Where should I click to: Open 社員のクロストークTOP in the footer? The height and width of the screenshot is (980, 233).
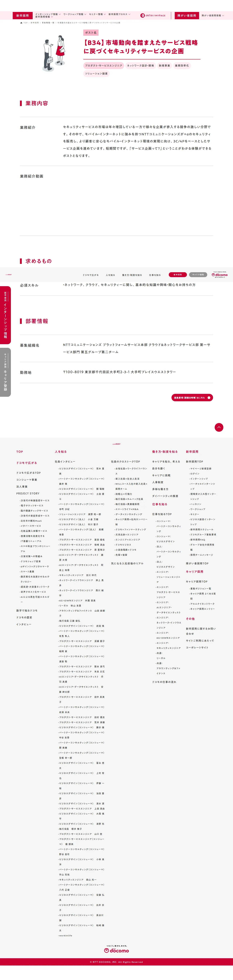[x=126, y=461]
